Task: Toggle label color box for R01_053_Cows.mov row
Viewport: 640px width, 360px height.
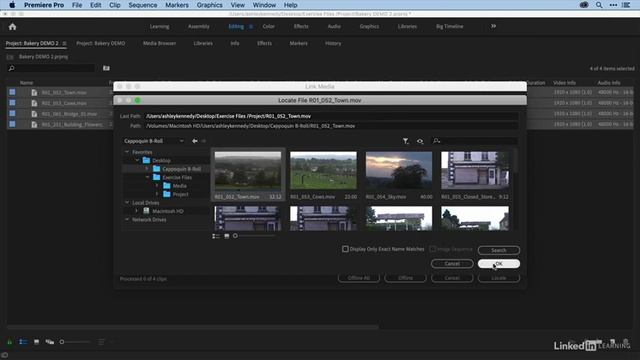Action: click(x=13, y=103)
